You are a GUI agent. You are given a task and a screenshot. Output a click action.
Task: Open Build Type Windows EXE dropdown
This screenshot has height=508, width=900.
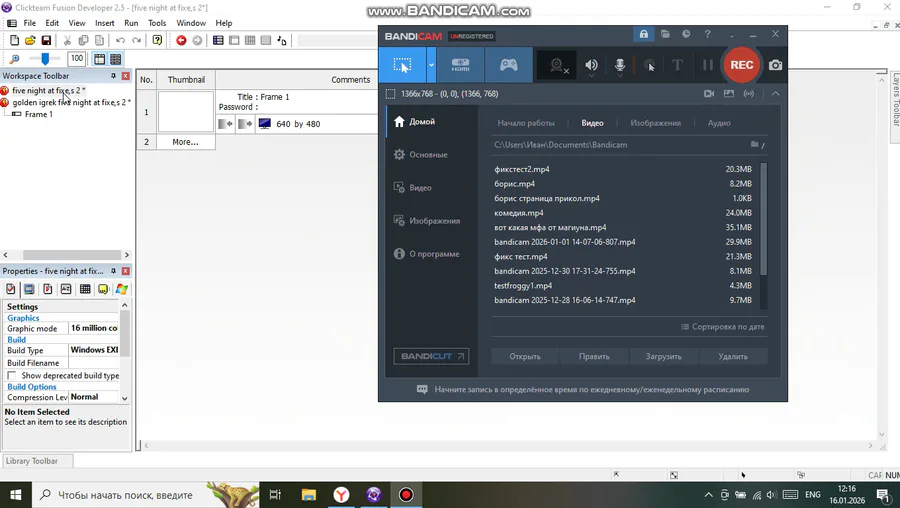point(94,350)
